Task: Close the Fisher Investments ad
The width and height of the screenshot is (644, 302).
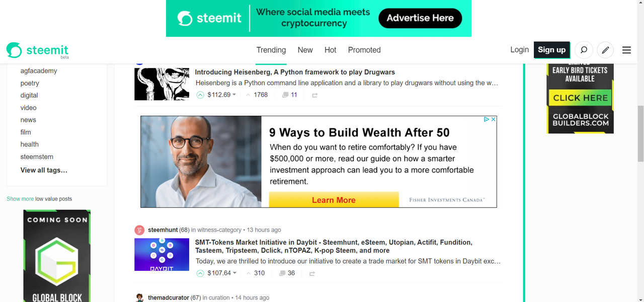Action: [x=494, y=119]
